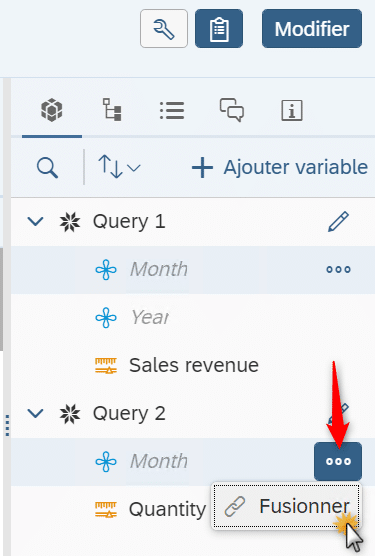This screenshot has height=556, width=375.
Task: Select Month under Query 1
Action: click(x=158, y=269)
